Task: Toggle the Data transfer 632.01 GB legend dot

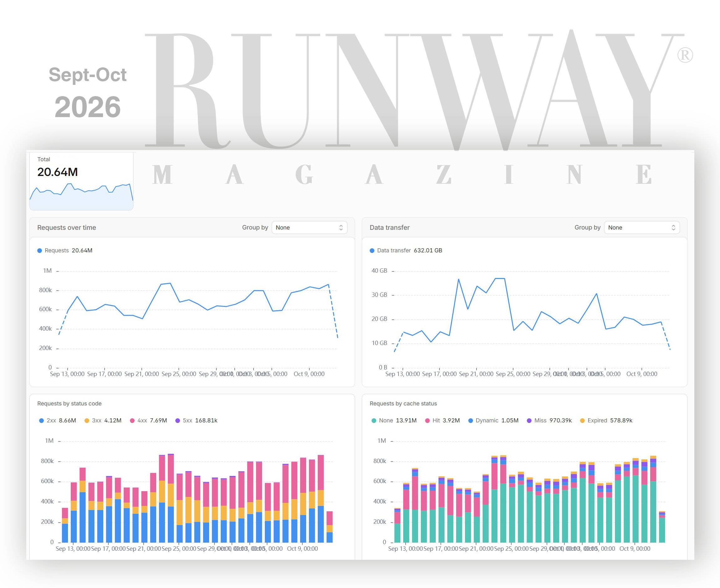Action: (x=372, y=251)
